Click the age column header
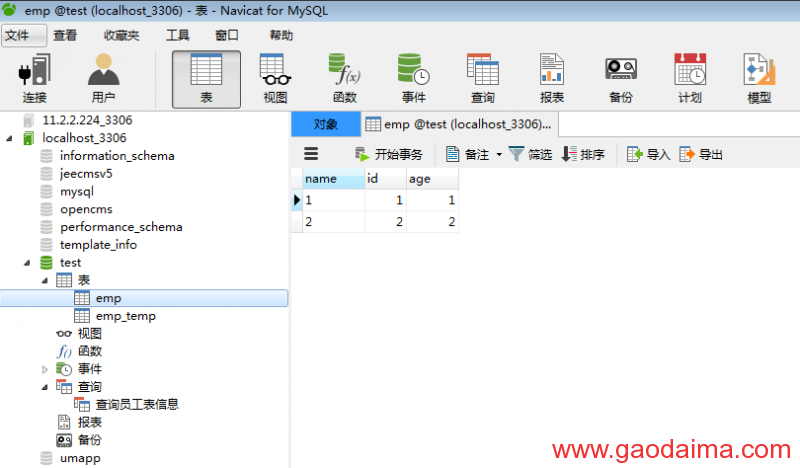The height and width of the screenshot is (468, 800). tap(432, 179)
